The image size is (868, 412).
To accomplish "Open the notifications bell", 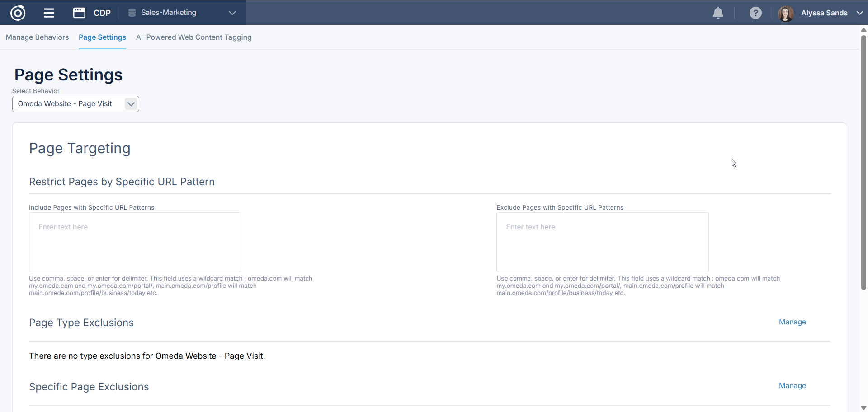I will (718, 13).
